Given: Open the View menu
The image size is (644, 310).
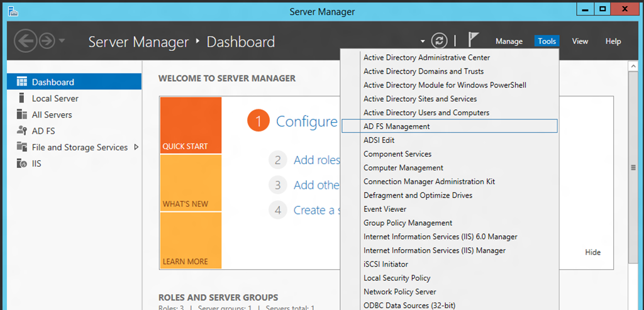Looking at the screenshot, I should pos(580,42).
